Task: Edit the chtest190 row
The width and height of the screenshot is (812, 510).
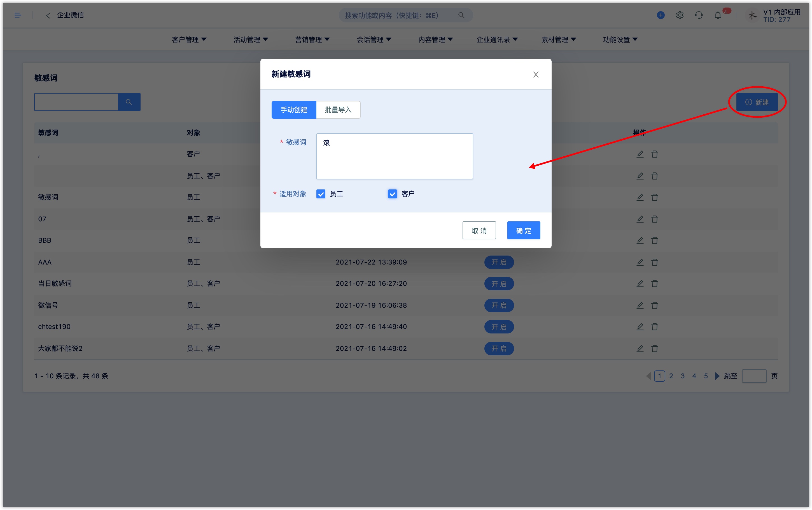Action: point(640,327)
